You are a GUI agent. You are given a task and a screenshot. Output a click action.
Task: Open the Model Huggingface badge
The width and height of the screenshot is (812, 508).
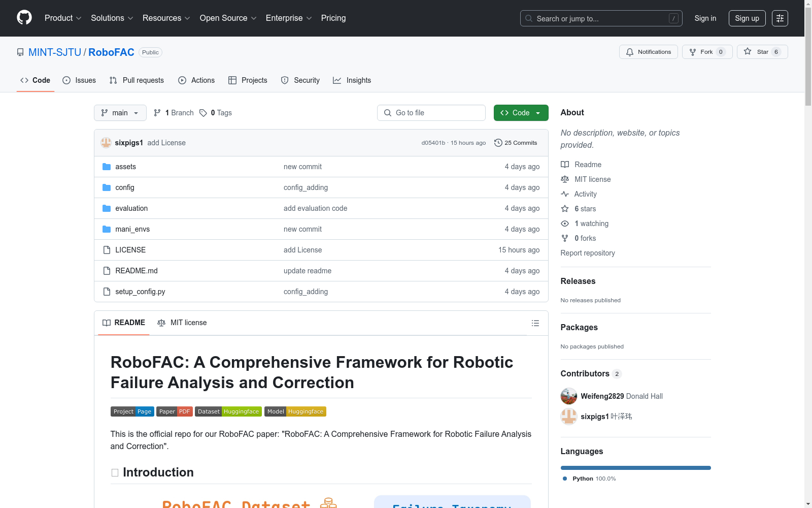click(x=295, y=411)
